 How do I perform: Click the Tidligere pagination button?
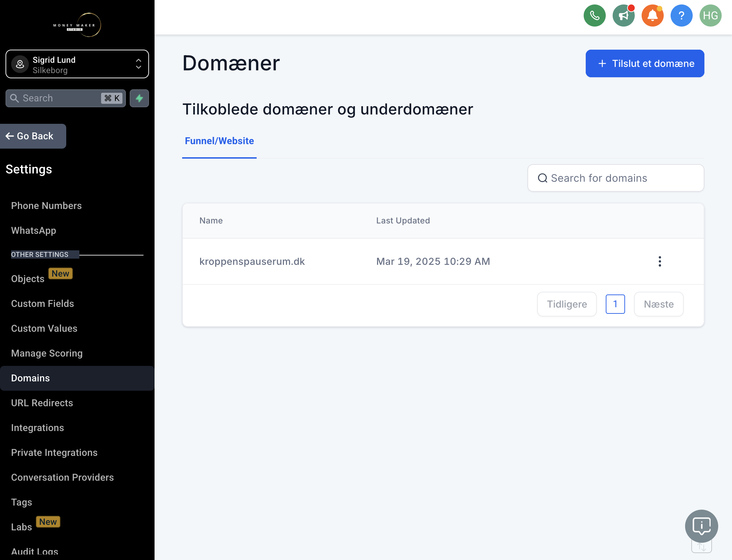pyautogui.click(x=567, y=304)
